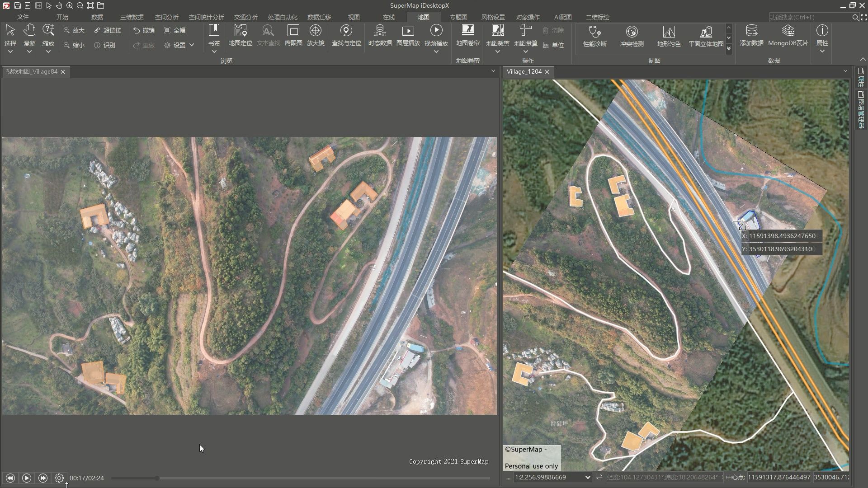Close the 视频地图_Village84 tab

pyautogui.click(x=63, y=72)
